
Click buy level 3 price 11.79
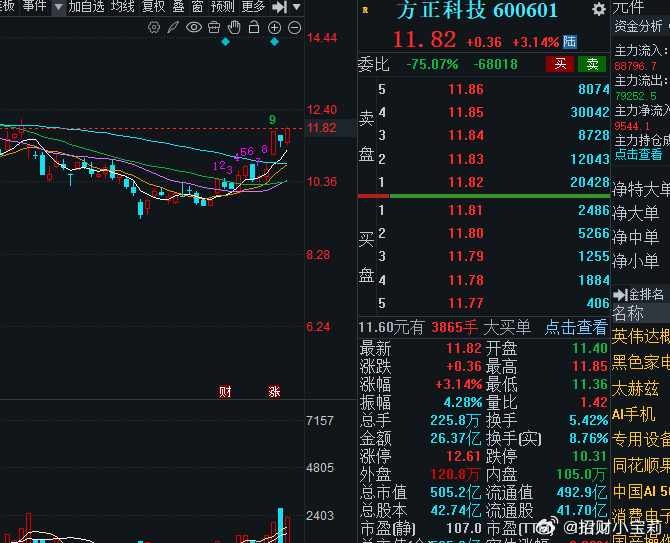[x=466, y=256]
